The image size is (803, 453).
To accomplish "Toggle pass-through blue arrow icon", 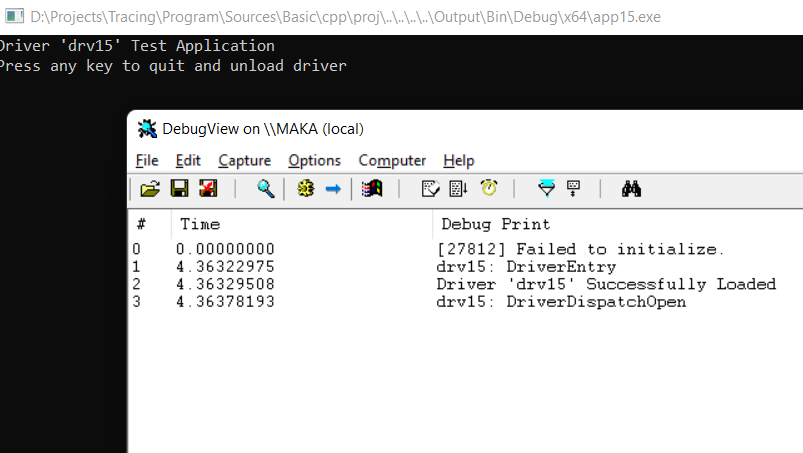I will [x=333, y=189].
